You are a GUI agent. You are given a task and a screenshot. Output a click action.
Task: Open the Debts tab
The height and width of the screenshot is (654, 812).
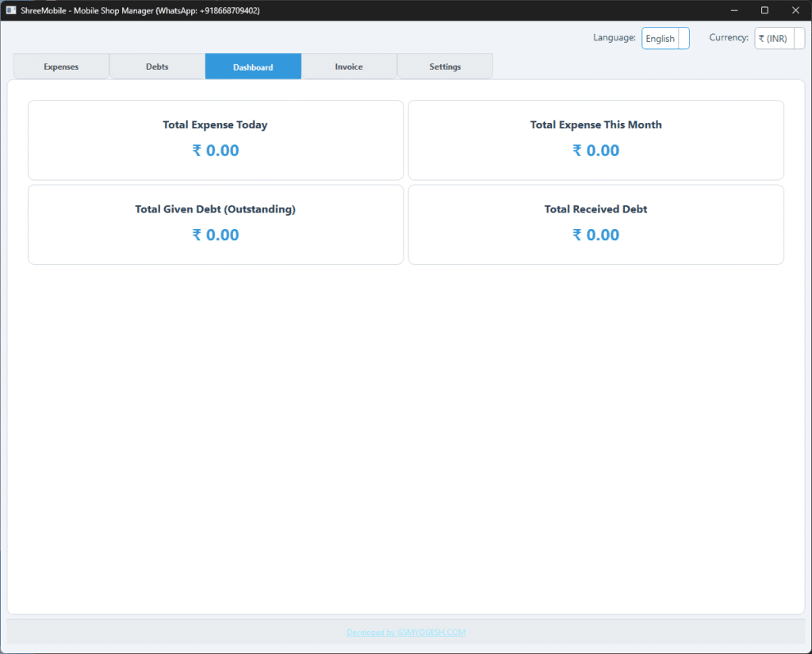pyautogui.click(x=157, y=67)
